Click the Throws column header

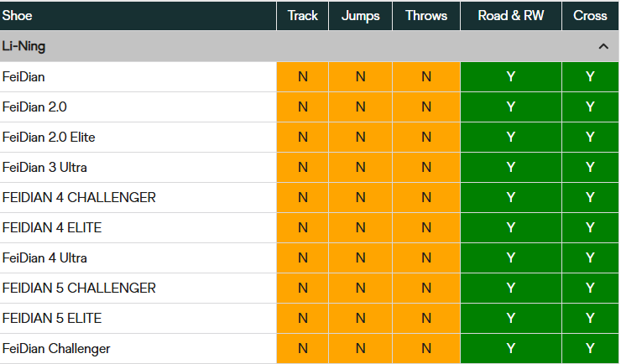point(426,16)
